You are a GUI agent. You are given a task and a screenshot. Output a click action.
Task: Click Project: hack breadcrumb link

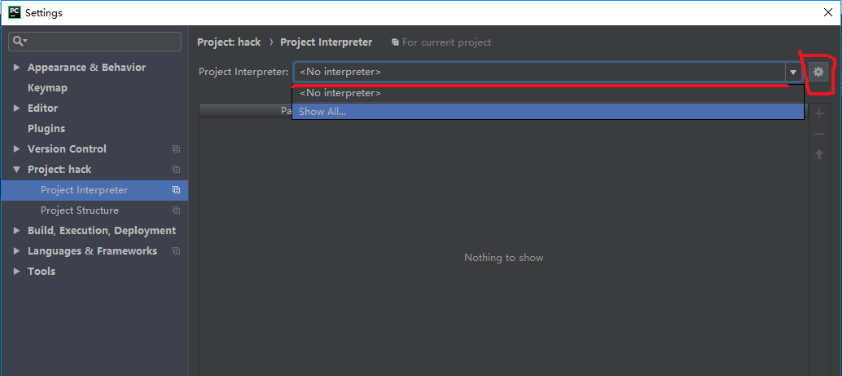coord(229,42)
